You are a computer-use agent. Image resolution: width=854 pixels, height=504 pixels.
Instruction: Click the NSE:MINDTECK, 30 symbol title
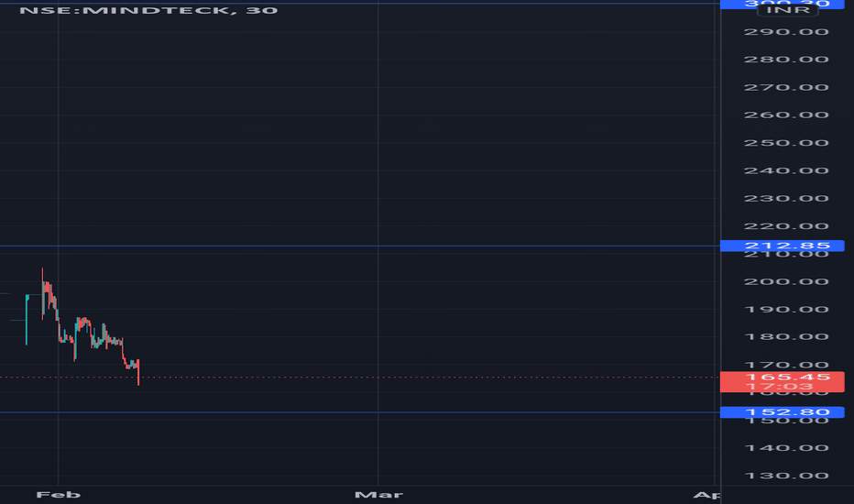(x=148, y=10)
